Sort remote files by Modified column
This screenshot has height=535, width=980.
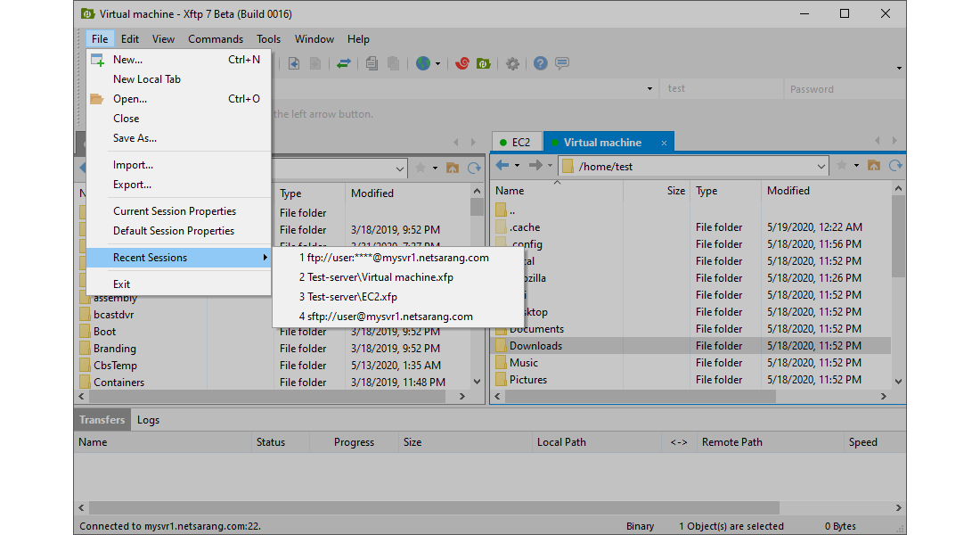(x=825, y=191)
